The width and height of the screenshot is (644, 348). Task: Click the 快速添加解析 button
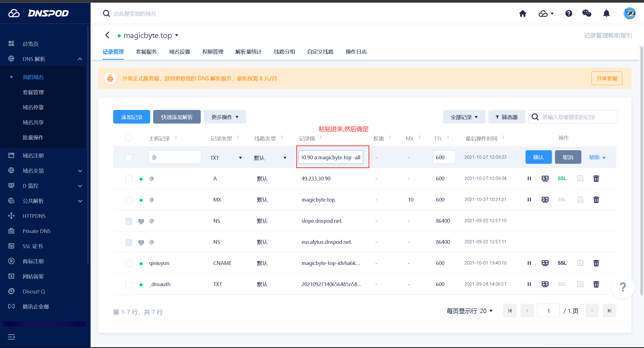tap(177, 117)
